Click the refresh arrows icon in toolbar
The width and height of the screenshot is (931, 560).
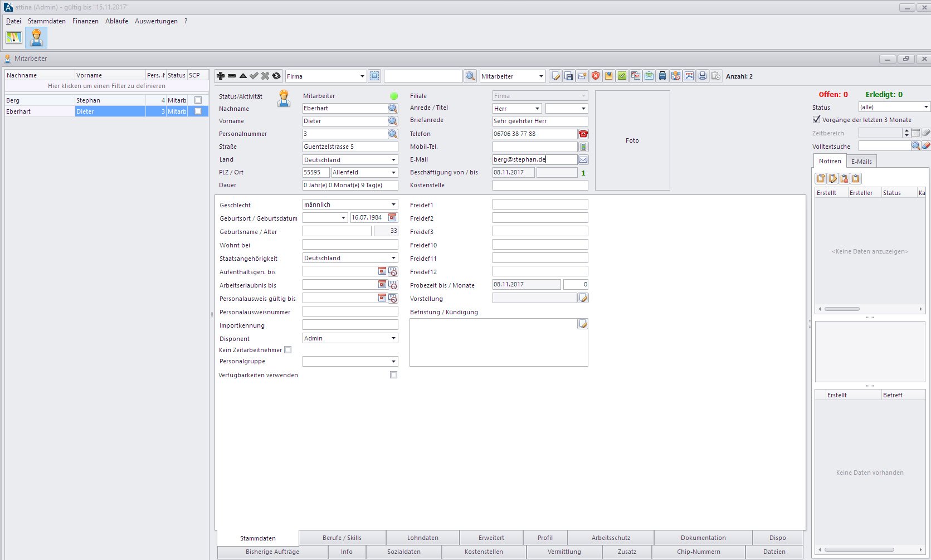[276, 76]
